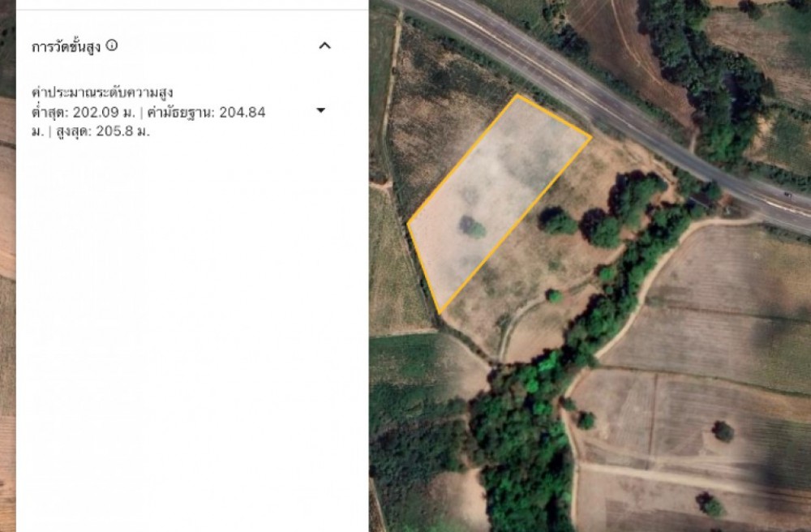This screenshot has height=532, width=811.
Task: Click the lone tree inside yellow polygon
Action: (x=473, y=227)
